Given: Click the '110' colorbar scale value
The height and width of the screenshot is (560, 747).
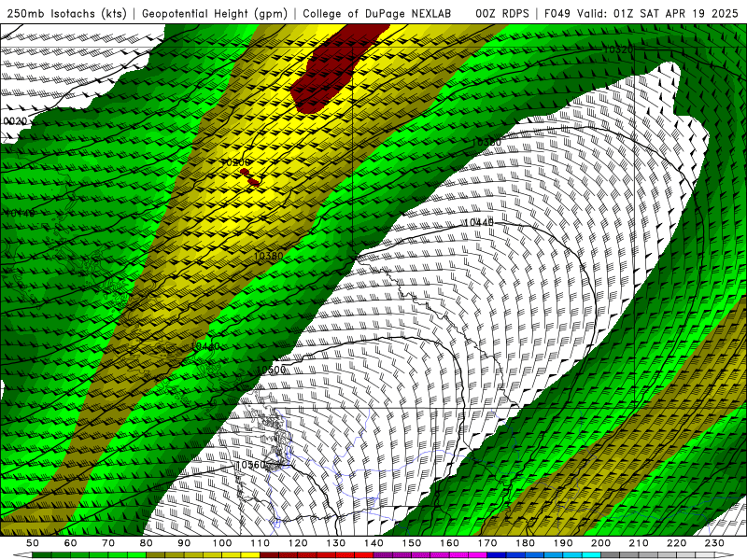Looking at the screenshot, I should [x=261, y=543].
